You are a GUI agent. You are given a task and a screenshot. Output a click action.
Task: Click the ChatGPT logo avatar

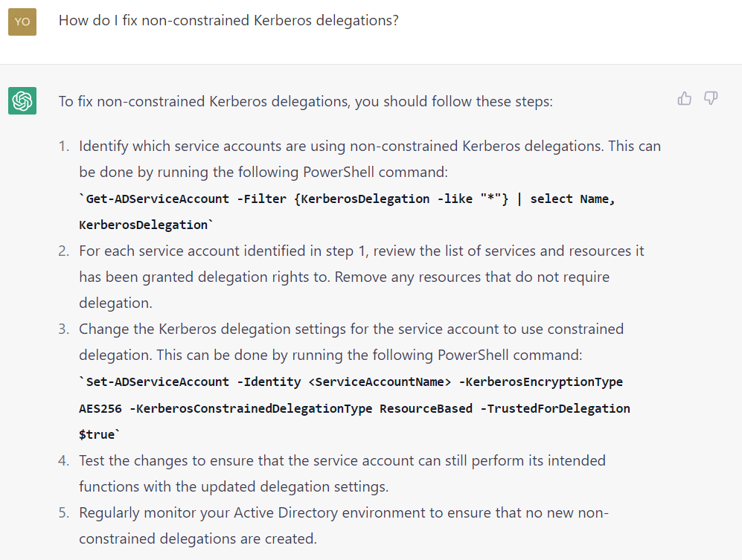click(22, 100)
